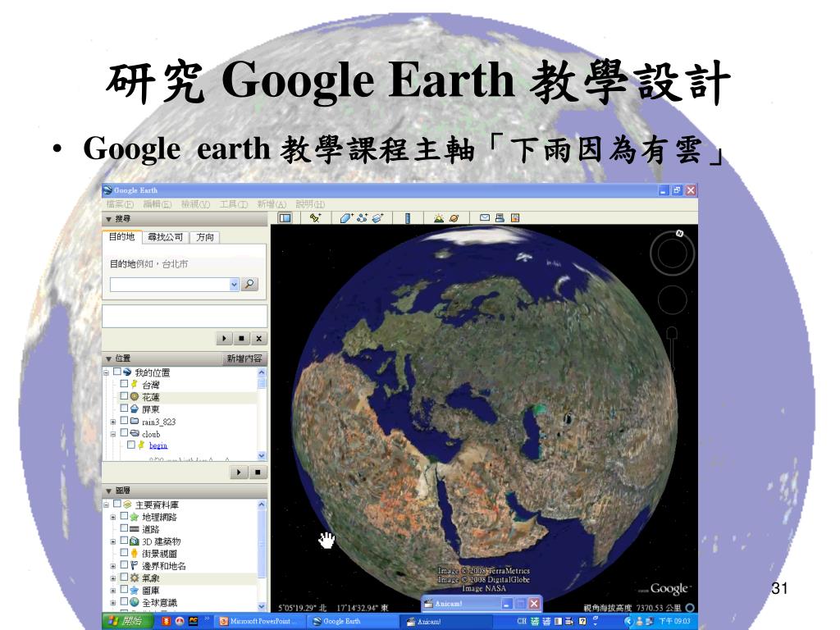
Task: Expand the 氣象 layer tree node
Action: pyautogui.click(x=113, y=578)
